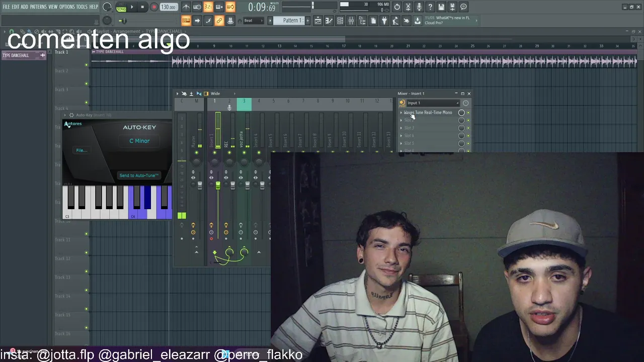Open the chat speech bubble icon

coord(464,7)
